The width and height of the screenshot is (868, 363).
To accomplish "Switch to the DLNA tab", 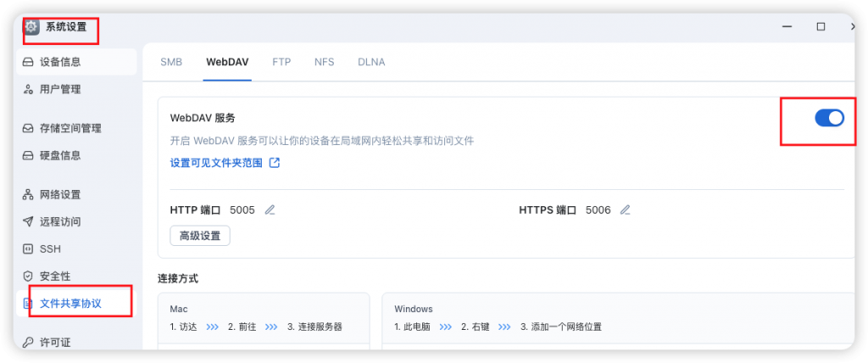I will point(371,62).
